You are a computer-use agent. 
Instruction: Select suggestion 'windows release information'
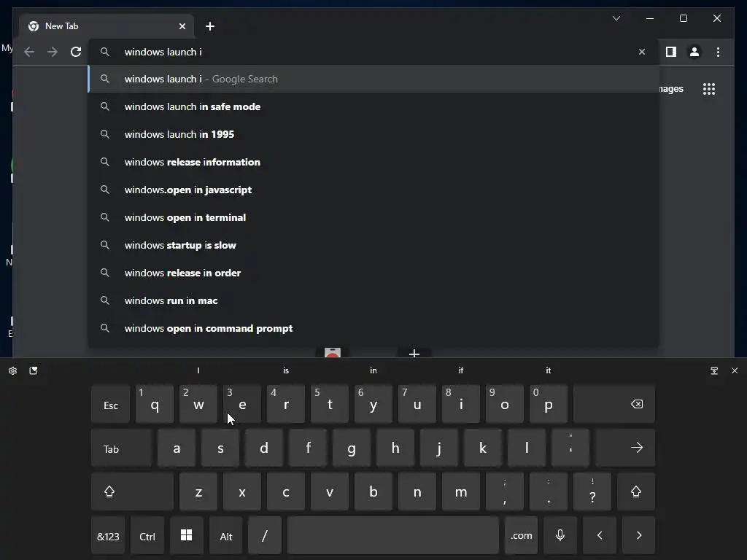click(374, 162)
